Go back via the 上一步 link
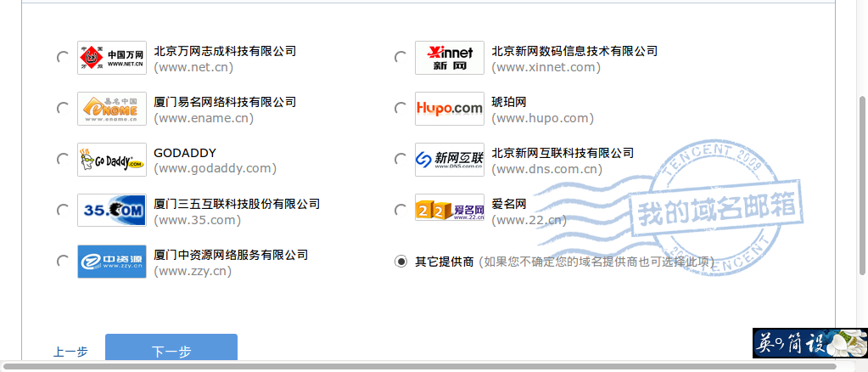This screenshot has height=372, width=868. tap(70, 352)
